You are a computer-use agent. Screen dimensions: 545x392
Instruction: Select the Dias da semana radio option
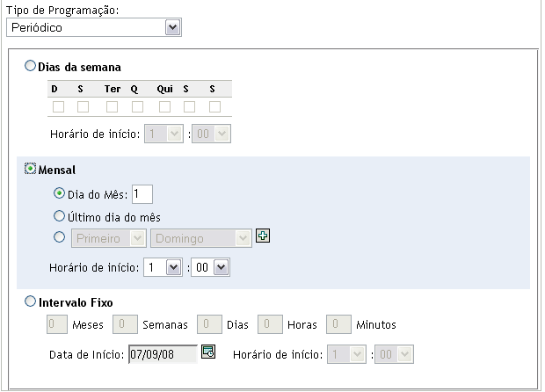tap(32, 66)
